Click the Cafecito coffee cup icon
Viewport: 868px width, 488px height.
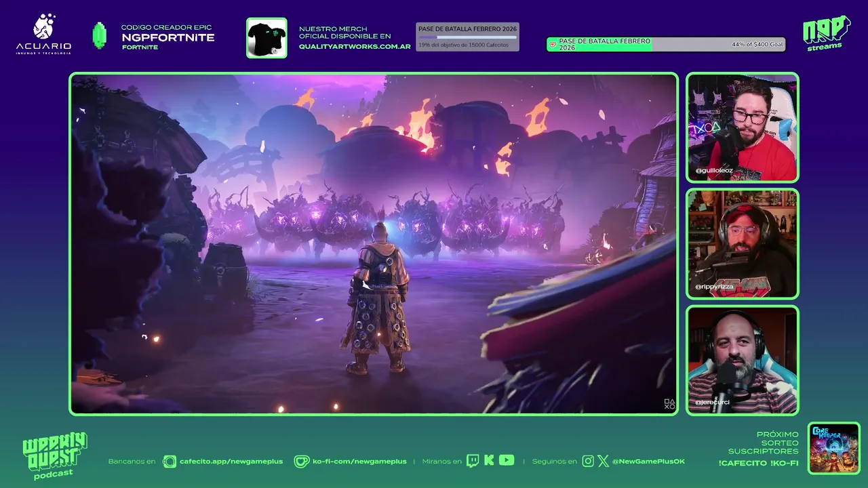click(170, 462)
